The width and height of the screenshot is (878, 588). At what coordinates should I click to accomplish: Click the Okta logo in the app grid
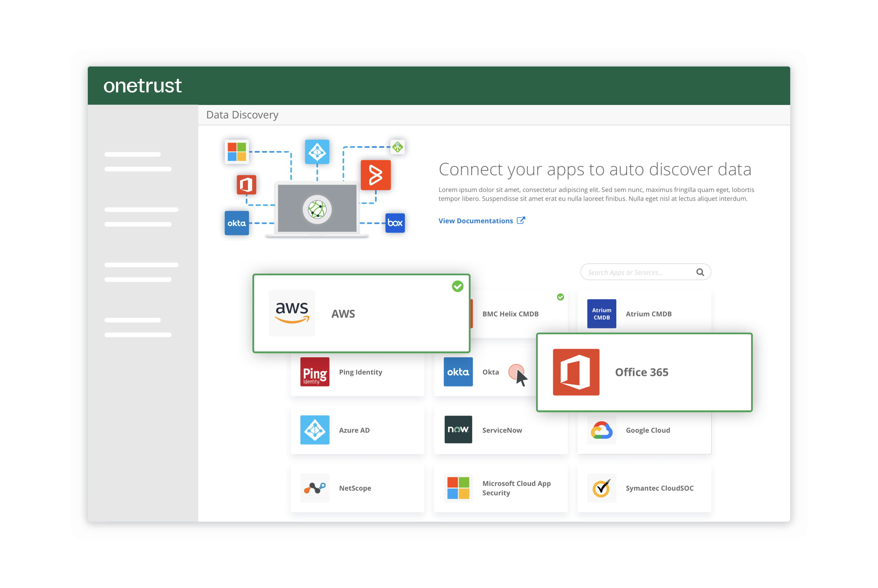point(458,372)
